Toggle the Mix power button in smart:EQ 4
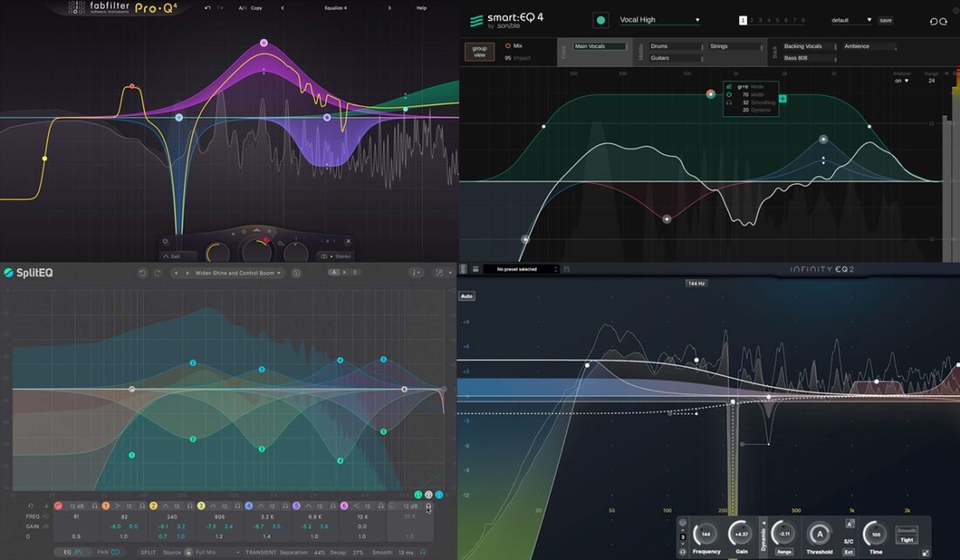 click(x=508, y=45)
